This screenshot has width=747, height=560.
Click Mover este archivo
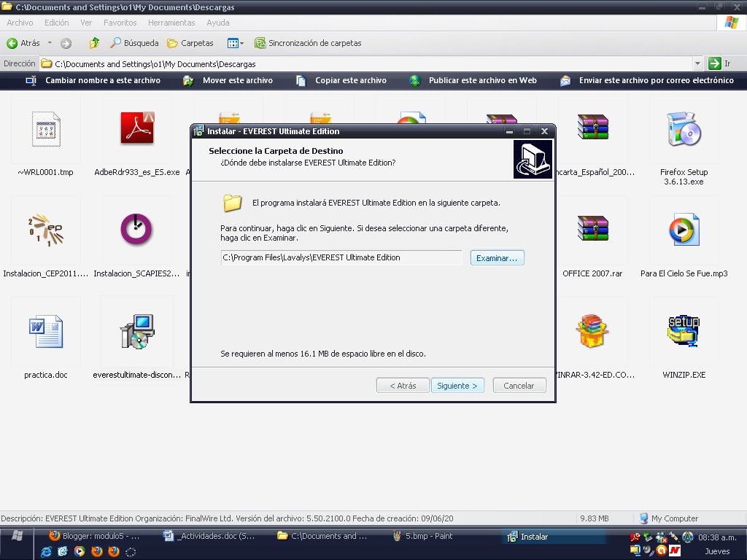tap(228, 80)
